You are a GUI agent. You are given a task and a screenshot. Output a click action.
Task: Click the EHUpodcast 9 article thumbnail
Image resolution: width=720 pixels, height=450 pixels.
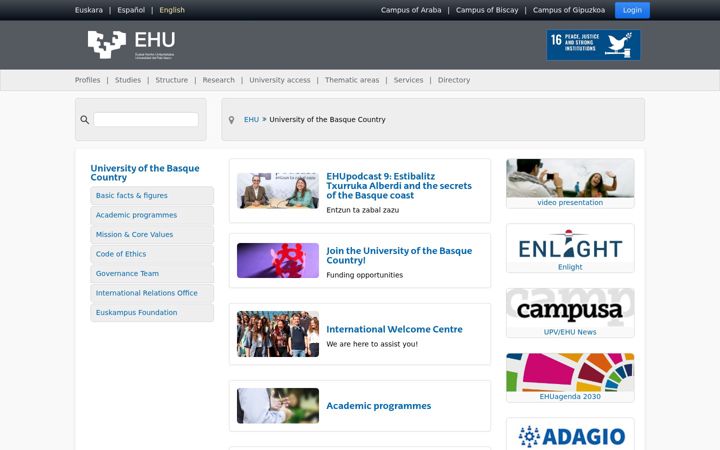tap(278, 191)
